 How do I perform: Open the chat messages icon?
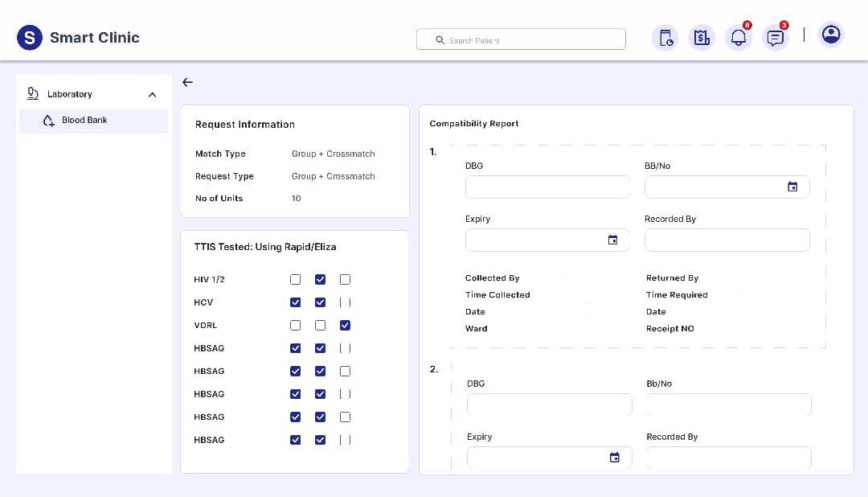click(x=775, y=38)
